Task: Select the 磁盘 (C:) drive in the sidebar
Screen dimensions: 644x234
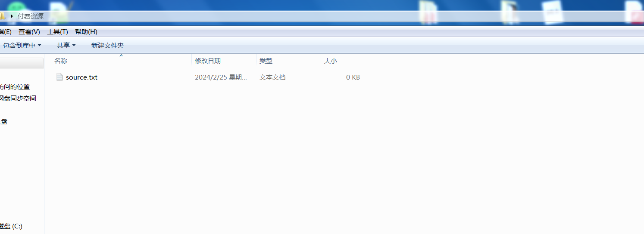Action: [11, 226]
